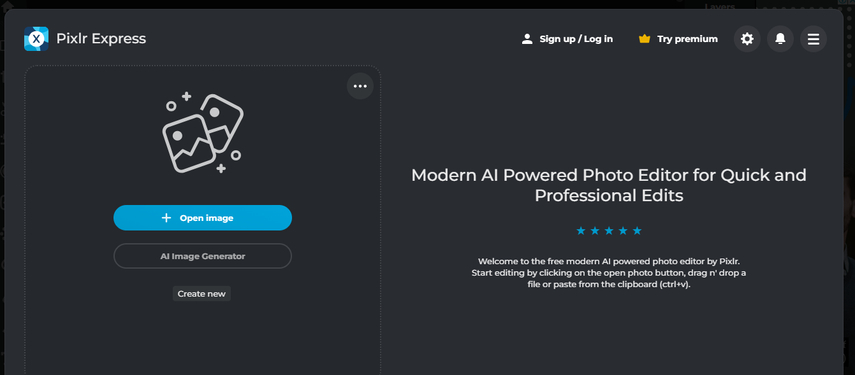Click Try premium
Viewport: 855px width, 375px height.
coord(678,39)
